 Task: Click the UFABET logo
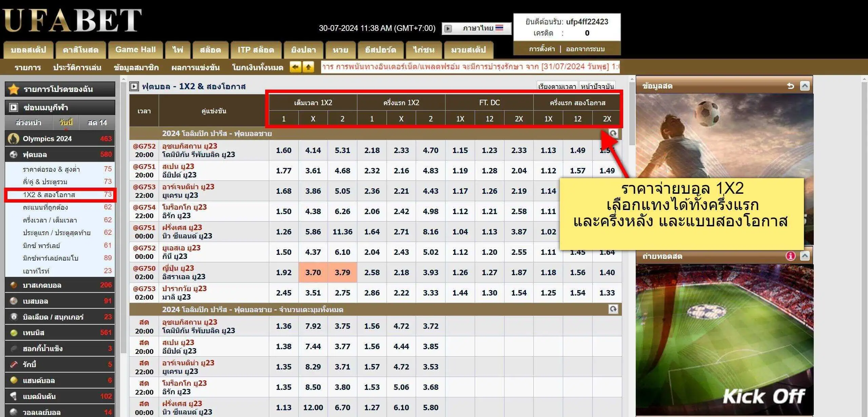coord(72,20)
